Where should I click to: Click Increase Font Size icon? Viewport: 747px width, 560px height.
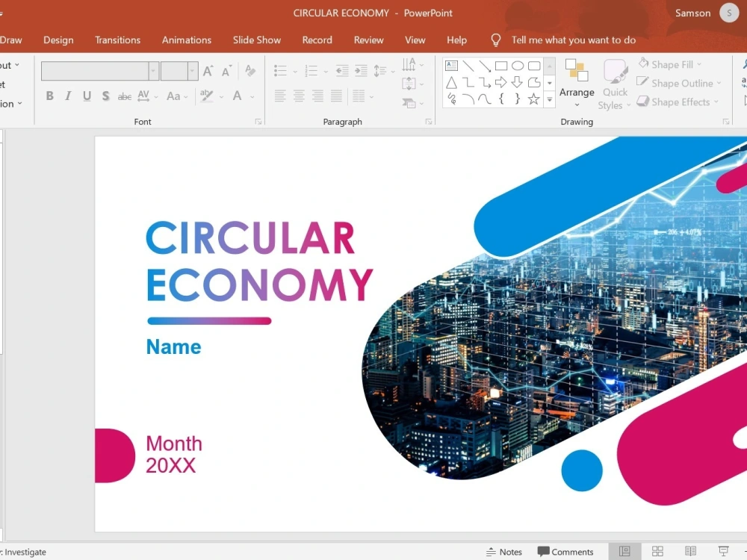[x=208, y=71]
